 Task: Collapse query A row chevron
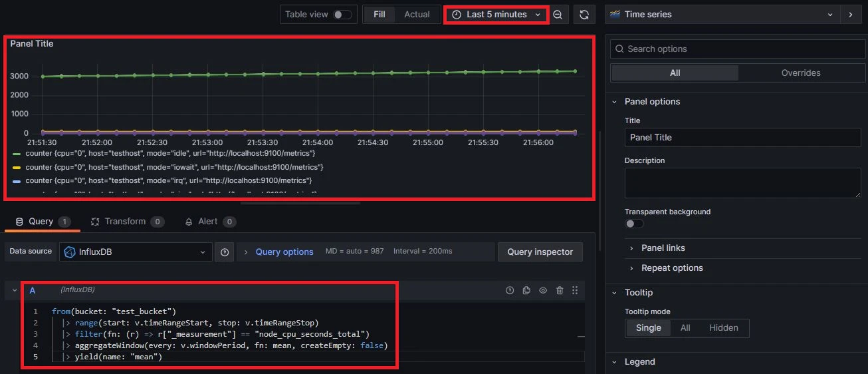tap(15, 291)
